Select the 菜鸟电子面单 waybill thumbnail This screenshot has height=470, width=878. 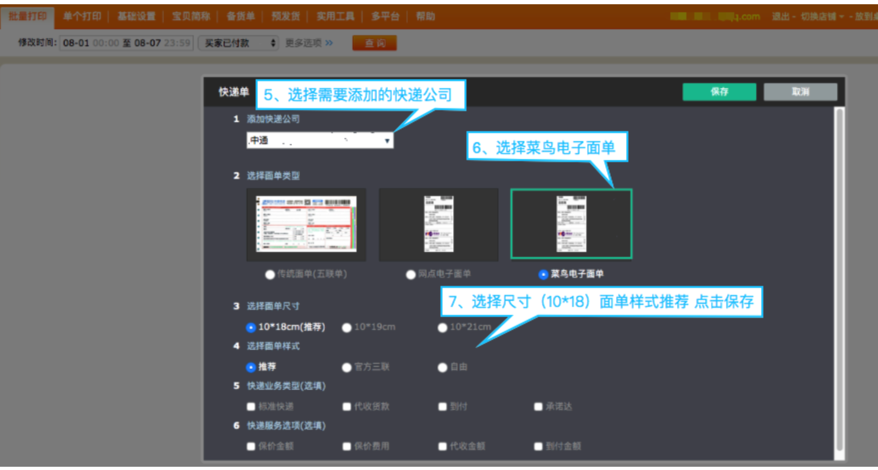[x=571, y=224]
